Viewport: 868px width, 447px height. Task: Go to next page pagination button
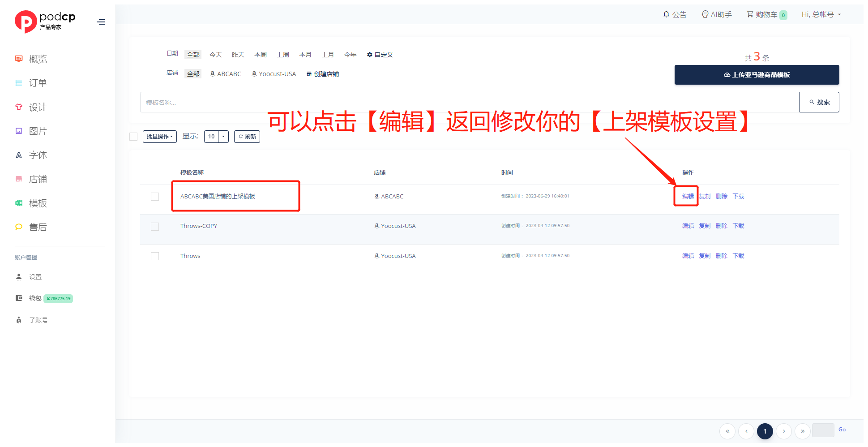[784, 431]
